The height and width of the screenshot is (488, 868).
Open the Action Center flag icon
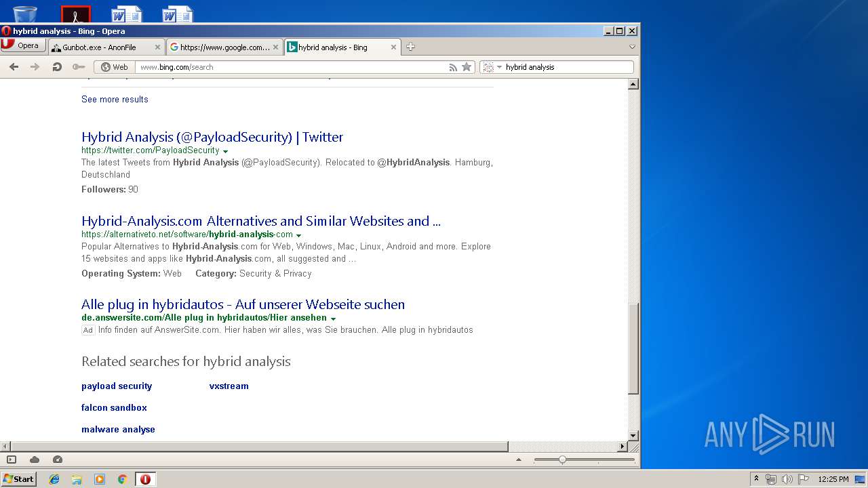point(803,479)
